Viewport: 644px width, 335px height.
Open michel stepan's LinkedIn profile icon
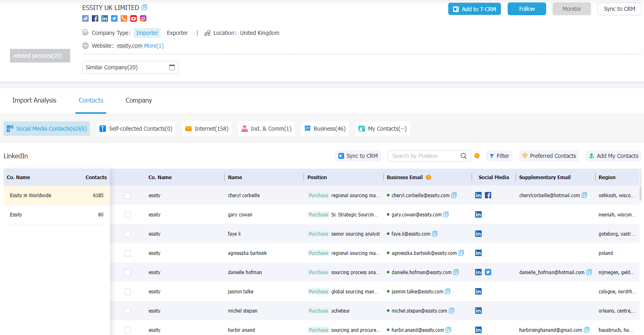478,311
